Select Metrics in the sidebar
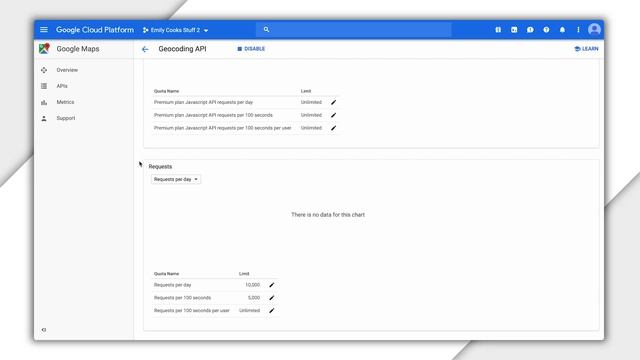The width and height of the screenshot is (640, 360). pos(65,102)
